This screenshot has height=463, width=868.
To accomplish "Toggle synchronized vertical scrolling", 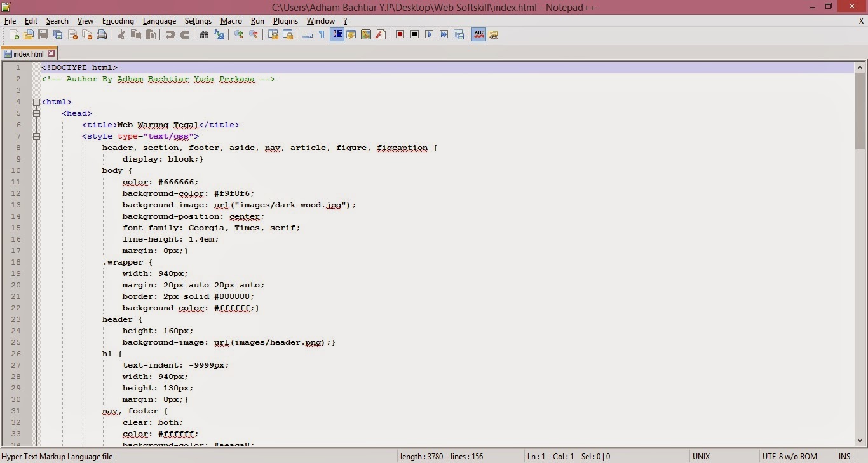I will pyautogui.click(x=273, y=34).
